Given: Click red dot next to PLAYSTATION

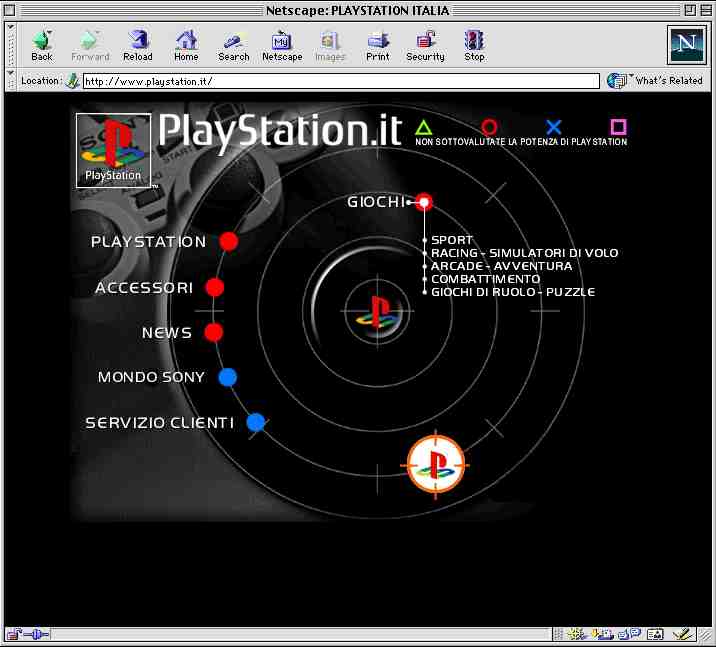Looking at the screenshot, I should [x=229, y=242].
